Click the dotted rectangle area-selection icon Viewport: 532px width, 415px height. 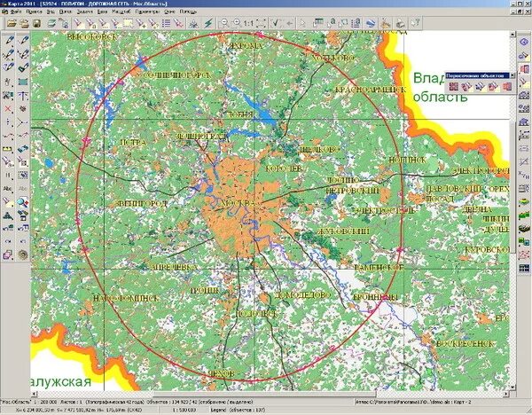(128, 23)
